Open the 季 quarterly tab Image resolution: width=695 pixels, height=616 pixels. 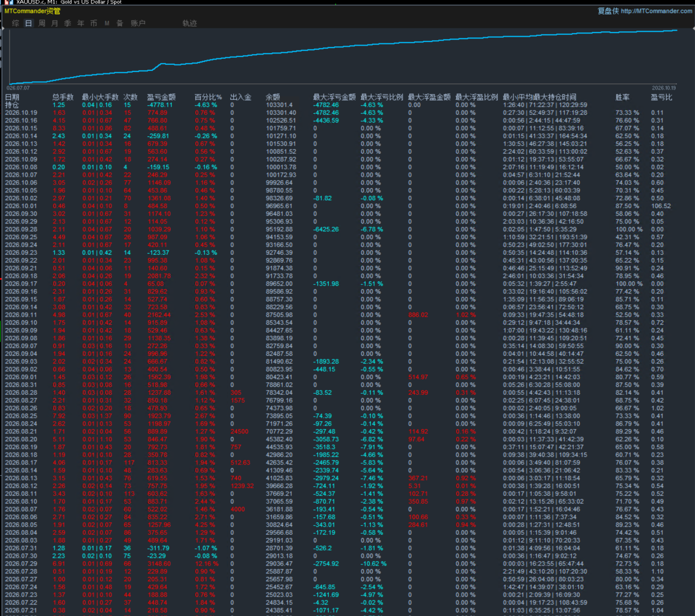(67, 23)
